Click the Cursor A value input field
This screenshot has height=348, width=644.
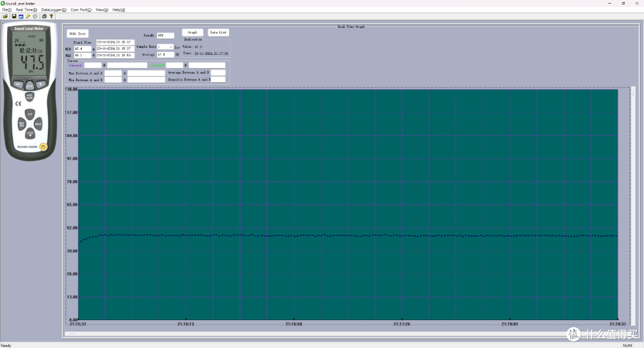pos(93,66)
